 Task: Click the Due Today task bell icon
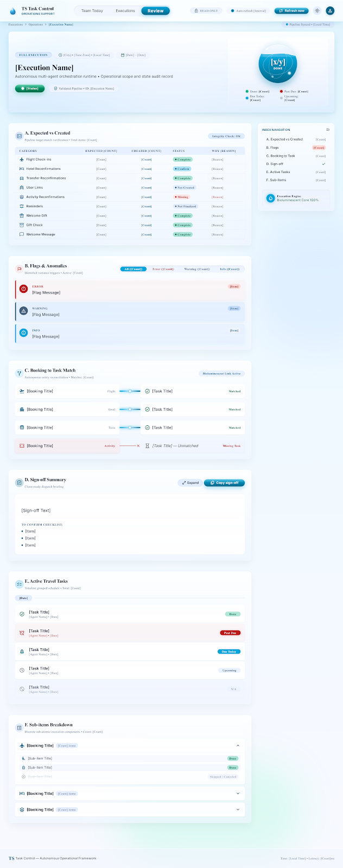pos(22,652)
